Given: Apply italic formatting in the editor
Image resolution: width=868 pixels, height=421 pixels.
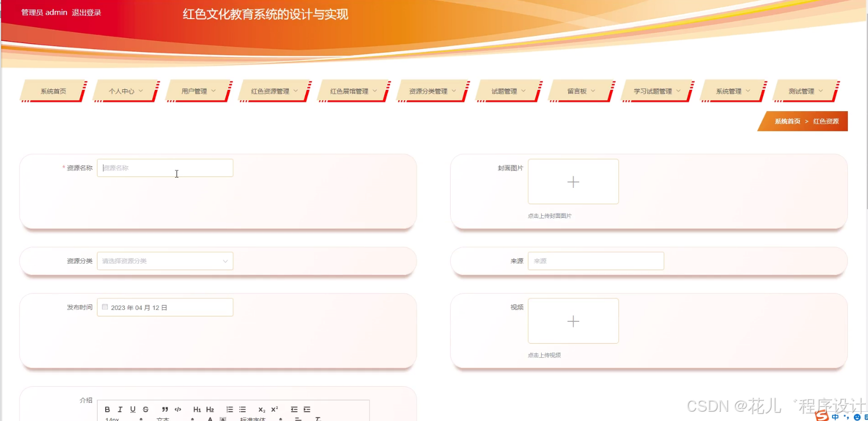Looking at the screenshot, I should coord(120,410).
